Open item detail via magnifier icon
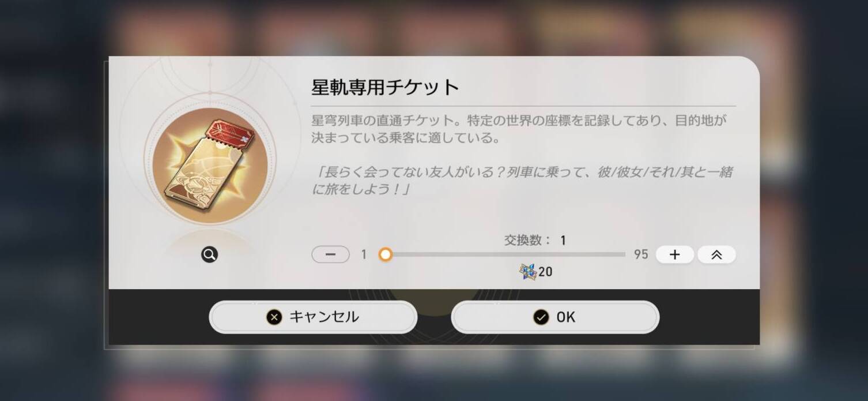The height and width of the screenshot is (401, 868). click(x=210, y=254)
